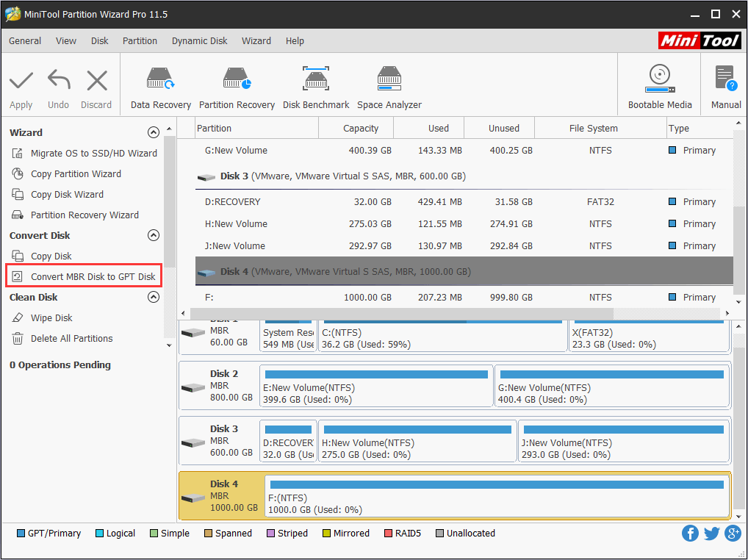Select X(FAT32) block in disk map
The image size is (748, 560).
(649, 335)
